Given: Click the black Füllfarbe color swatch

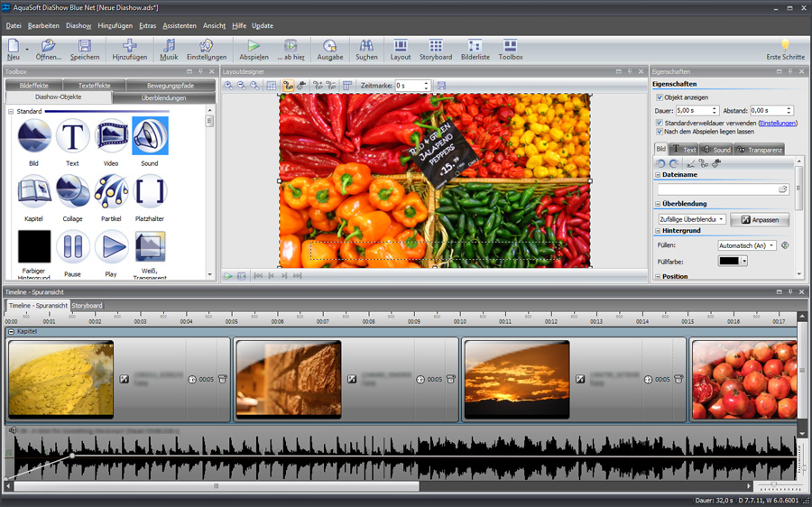Looking at the screenshot, I should tap(728, 261).
